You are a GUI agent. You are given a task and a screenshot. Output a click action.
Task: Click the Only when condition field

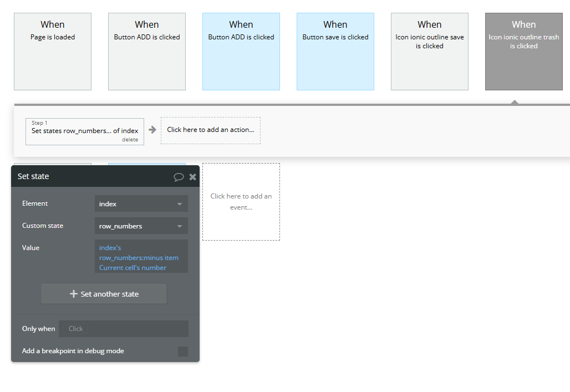124,329
